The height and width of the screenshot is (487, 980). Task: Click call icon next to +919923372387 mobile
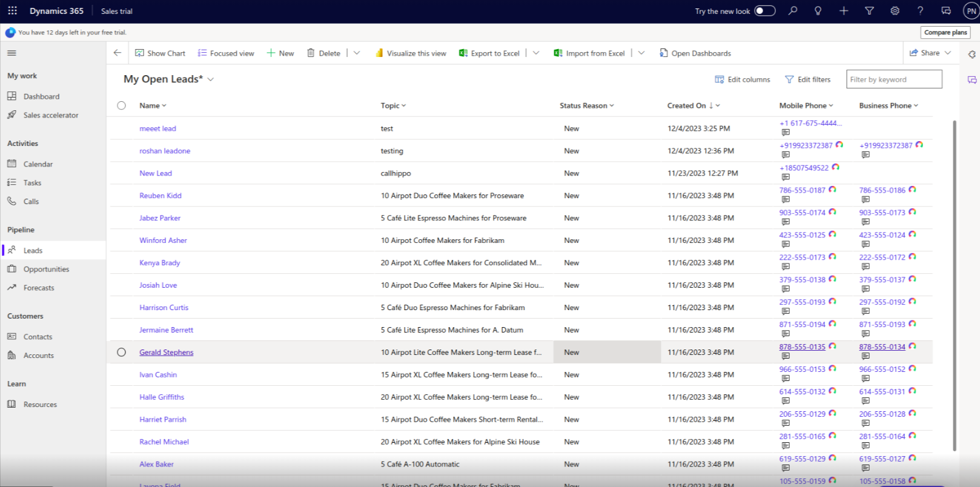point(839,145)
